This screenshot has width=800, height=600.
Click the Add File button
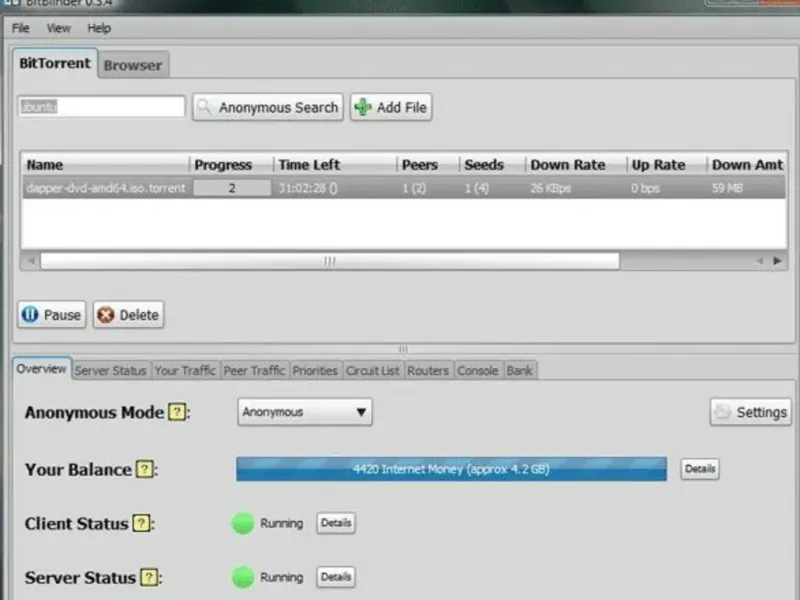click(391, 107)
